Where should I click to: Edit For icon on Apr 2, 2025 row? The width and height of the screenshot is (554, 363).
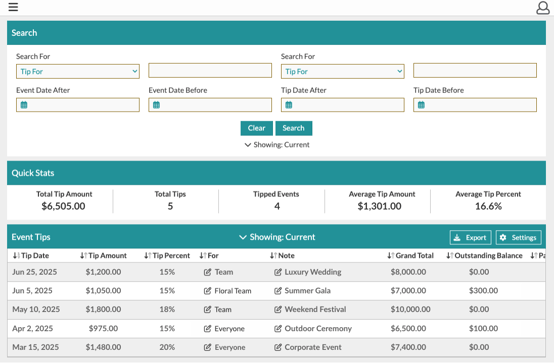click(207, 329)
